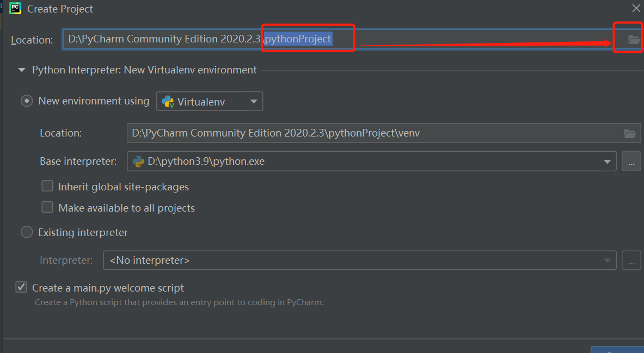The height and width of the screenshot is (353, 644).
Task: Collapse the Python Interpreter section
Action: [22, 70]
